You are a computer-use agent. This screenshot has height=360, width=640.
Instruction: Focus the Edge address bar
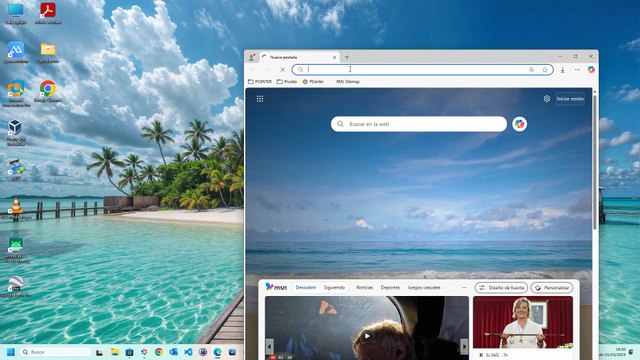(x=422, y=69)
